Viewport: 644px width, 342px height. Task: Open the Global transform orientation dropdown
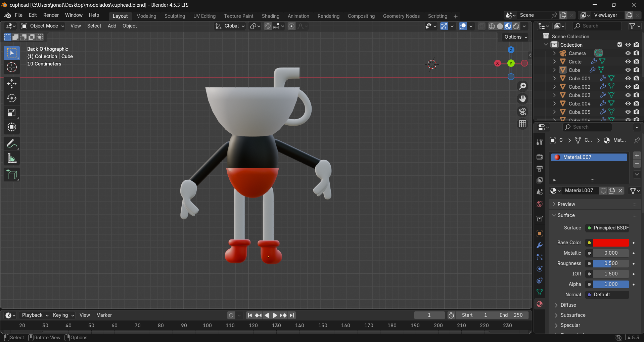click(230, 26)
